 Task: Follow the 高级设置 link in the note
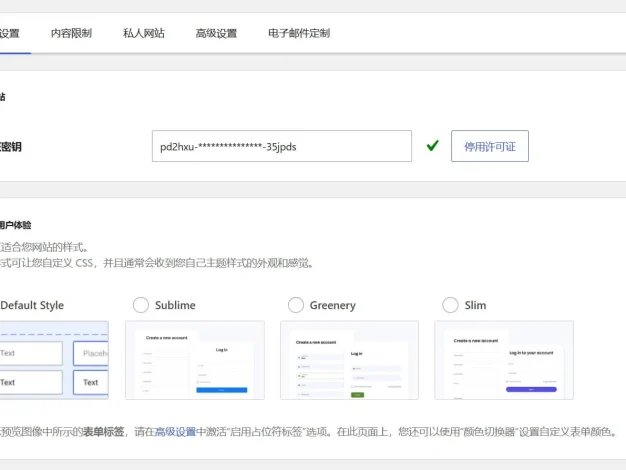[175, 432]
